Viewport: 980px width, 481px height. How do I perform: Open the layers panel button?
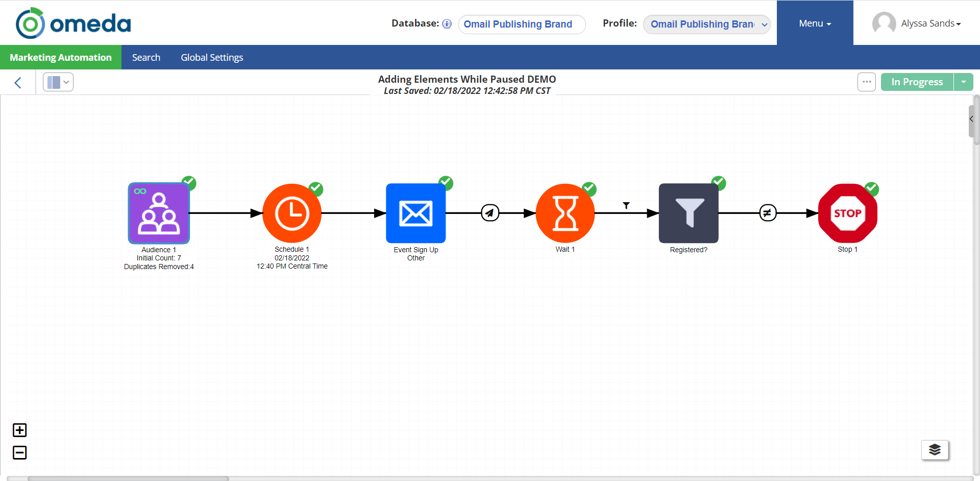tap(935, 450)
